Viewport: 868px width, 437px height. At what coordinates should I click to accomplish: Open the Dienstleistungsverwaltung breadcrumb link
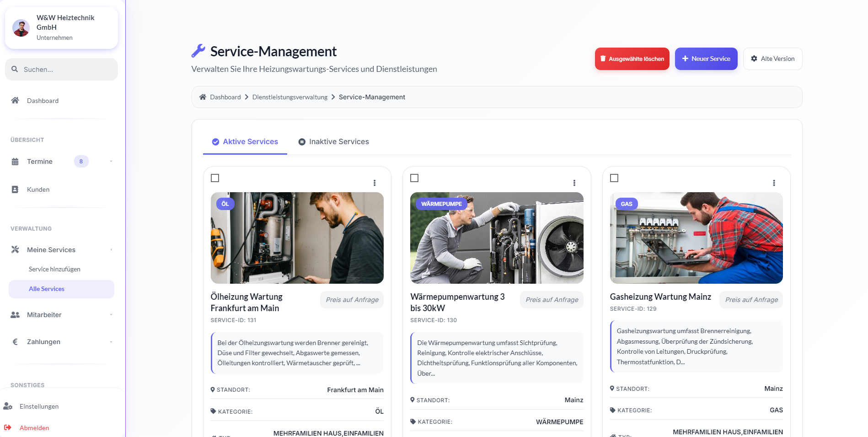[x=290, y=97]
